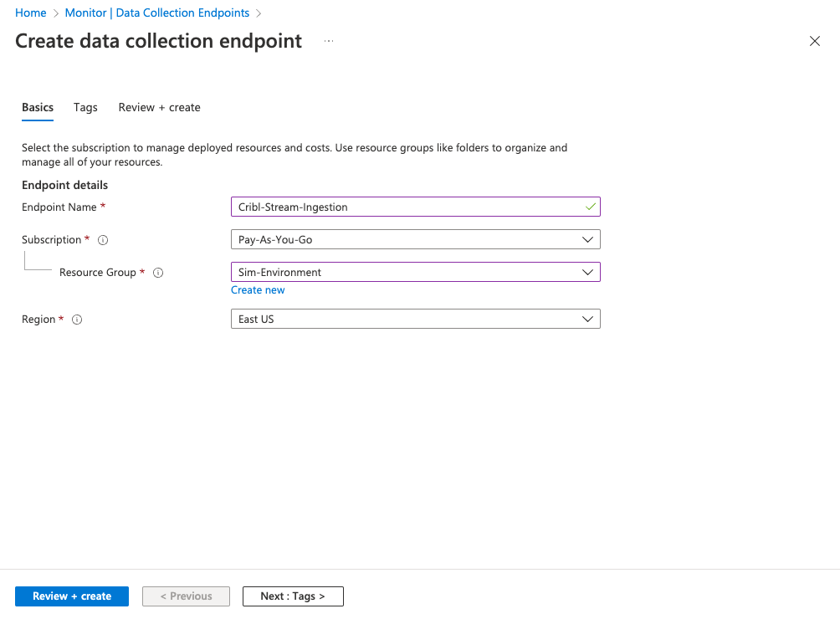Image resolution: width=840 pixels, height=619 pixels.
Task: Click into the Endpoint Name text field
Action: [402, 207]
